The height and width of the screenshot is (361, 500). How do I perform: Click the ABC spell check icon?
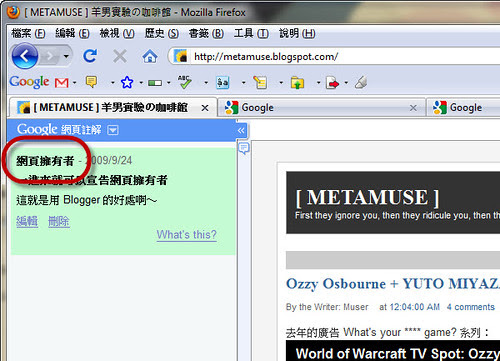tap(184, 82)
